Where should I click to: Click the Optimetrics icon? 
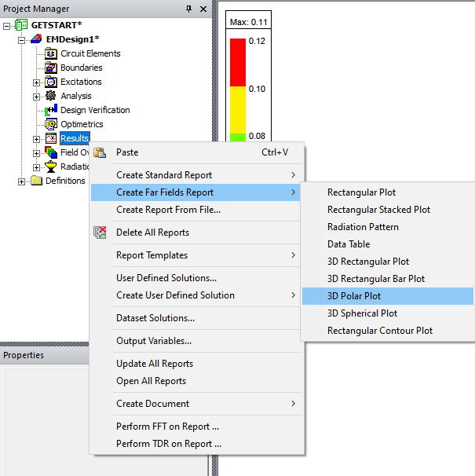[51, 124]
